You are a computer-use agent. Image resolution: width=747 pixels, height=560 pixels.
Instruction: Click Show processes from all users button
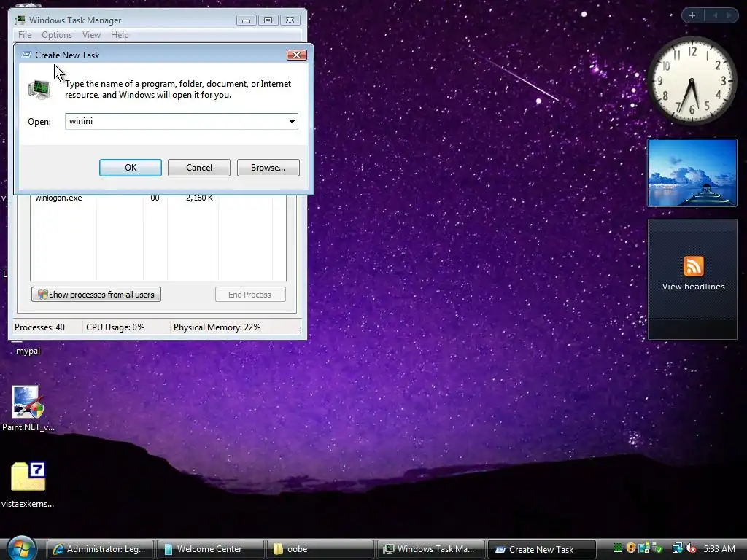(96, 295)
